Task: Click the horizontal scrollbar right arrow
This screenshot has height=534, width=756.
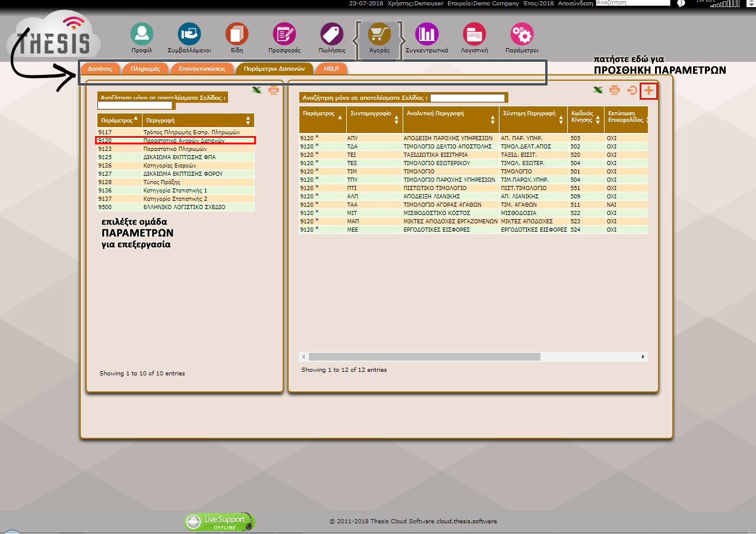Action: tap(643, 356)
